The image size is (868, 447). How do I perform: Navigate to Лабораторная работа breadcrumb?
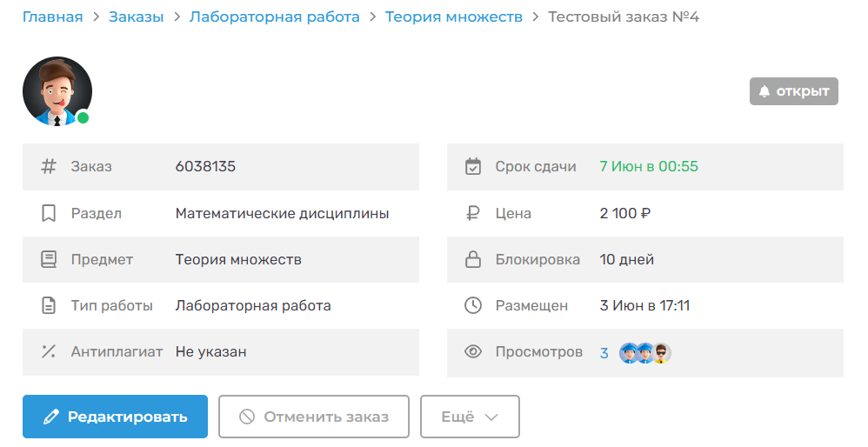[274, 17]
